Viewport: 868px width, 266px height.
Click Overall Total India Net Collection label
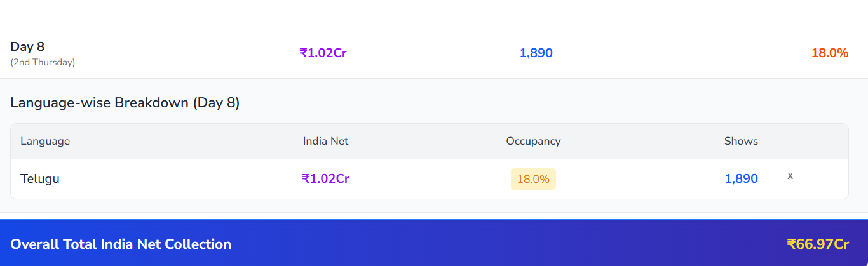pos(121,244)
